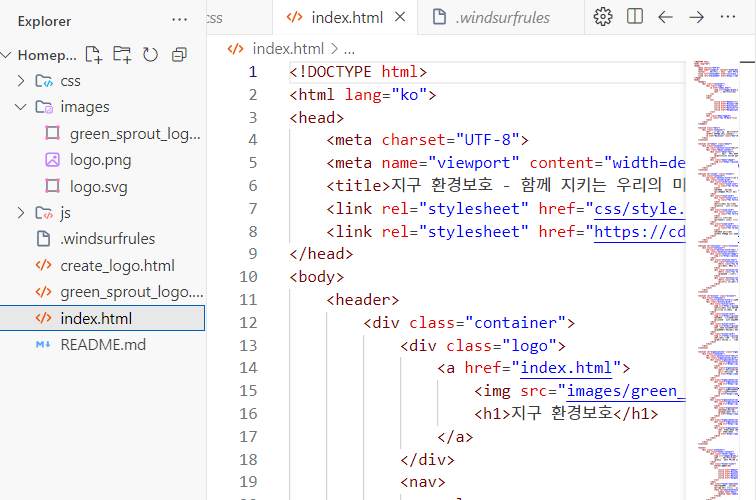Open create_logo.html file
The width and height of the screenshot is (756, 500).
point(117,266)
